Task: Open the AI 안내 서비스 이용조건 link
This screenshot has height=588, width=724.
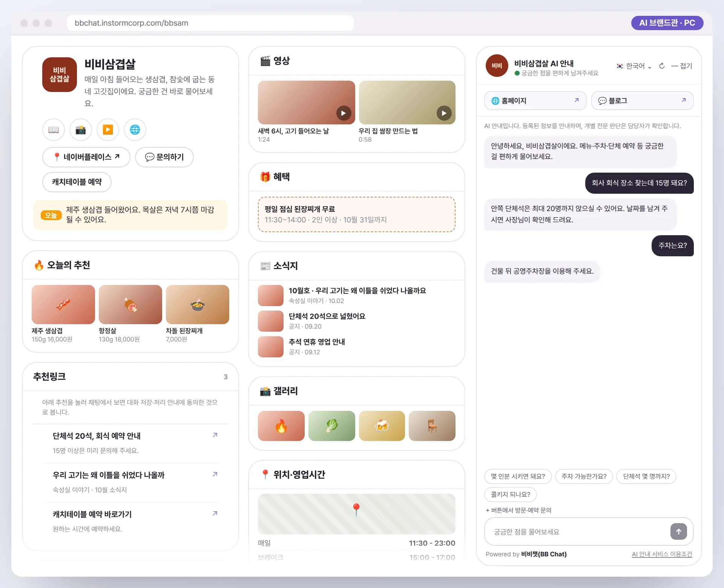Action: point(662,554)
